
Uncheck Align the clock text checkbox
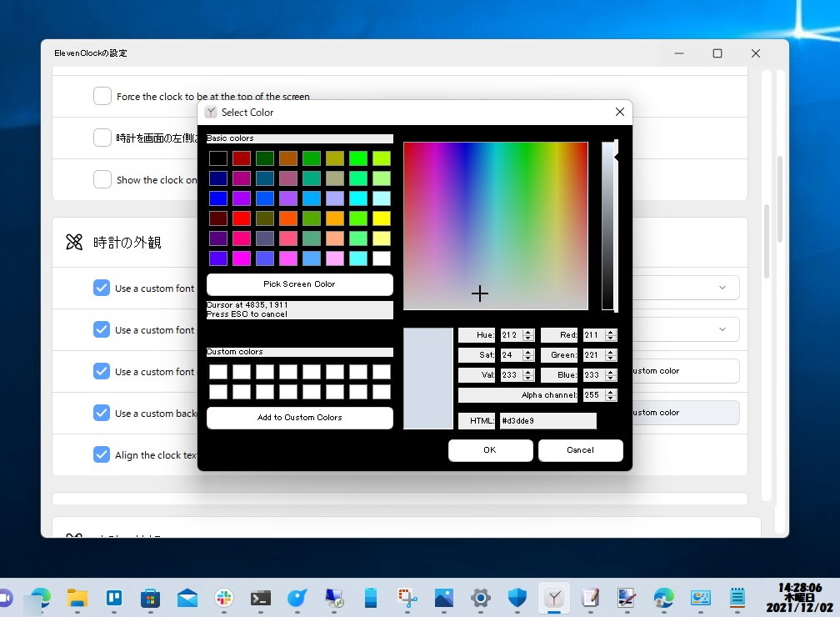point(102,454)
